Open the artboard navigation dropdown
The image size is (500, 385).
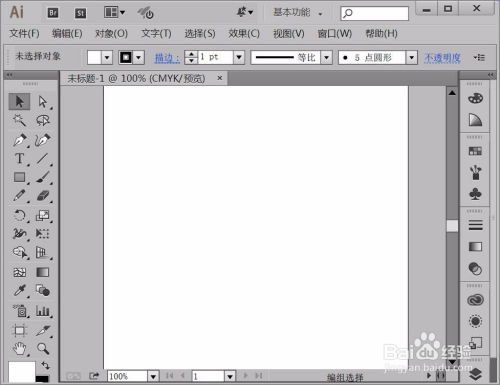tap(230, 377)
